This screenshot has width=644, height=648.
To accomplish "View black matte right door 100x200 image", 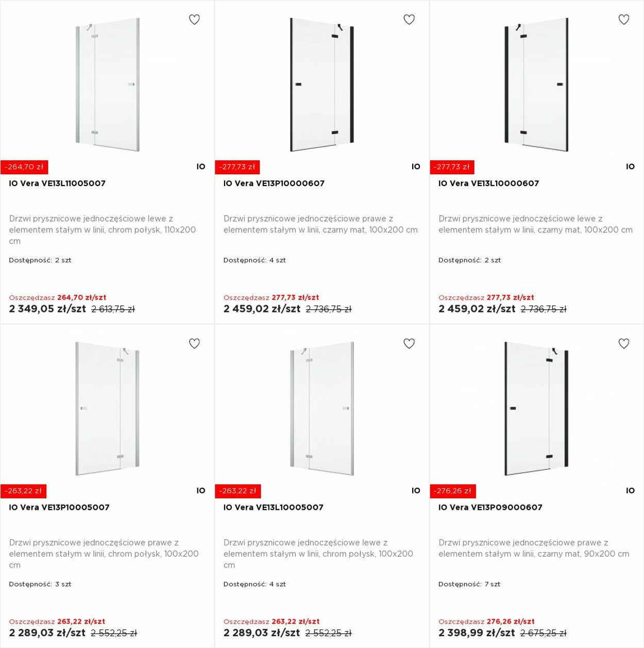I will (x=322, y=85).
